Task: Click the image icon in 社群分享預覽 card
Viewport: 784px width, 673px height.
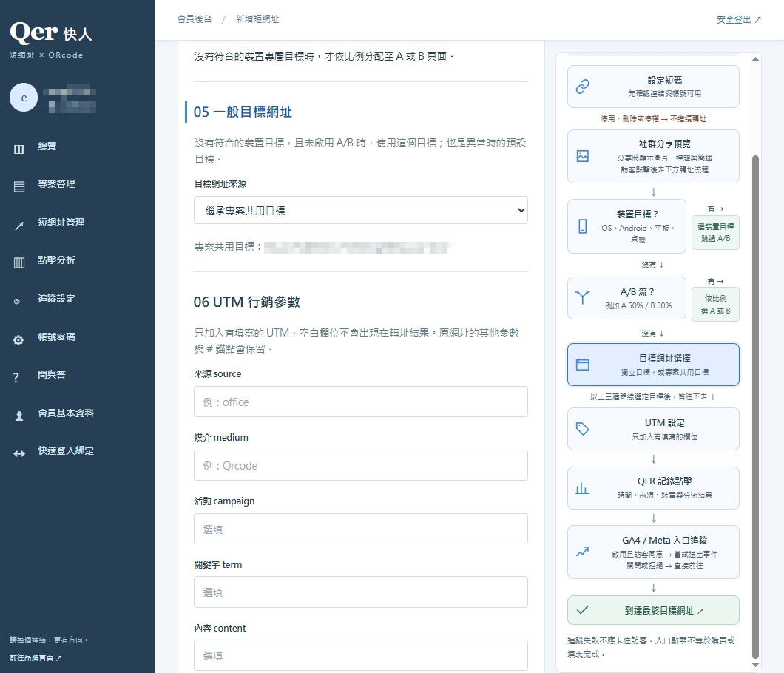Action: pos(583,156)
